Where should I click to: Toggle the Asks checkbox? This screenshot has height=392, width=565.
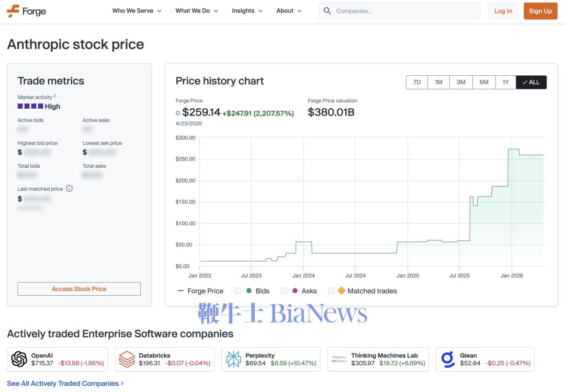click(284, 291)
